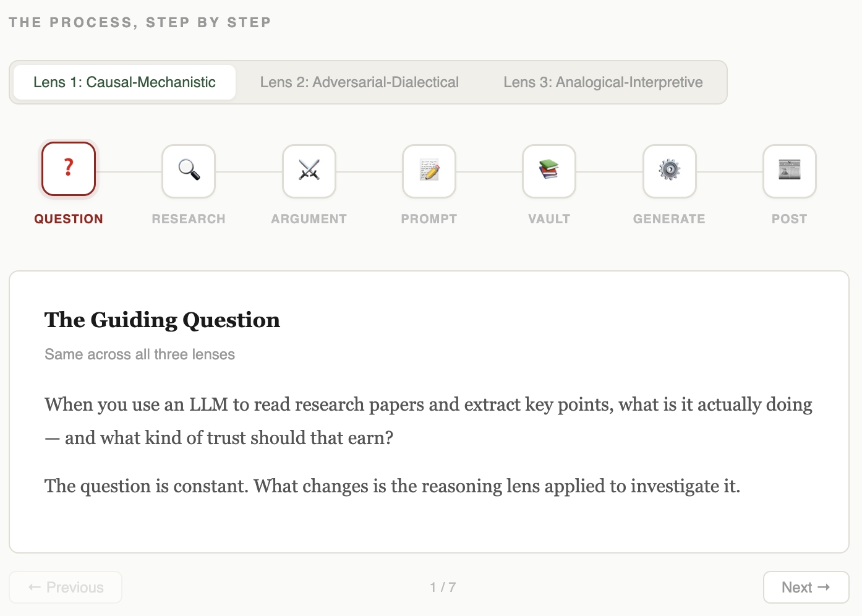Open the Research magnifying glass step
Viewport: 862px width, 616px height.
(x=189, y=171)
